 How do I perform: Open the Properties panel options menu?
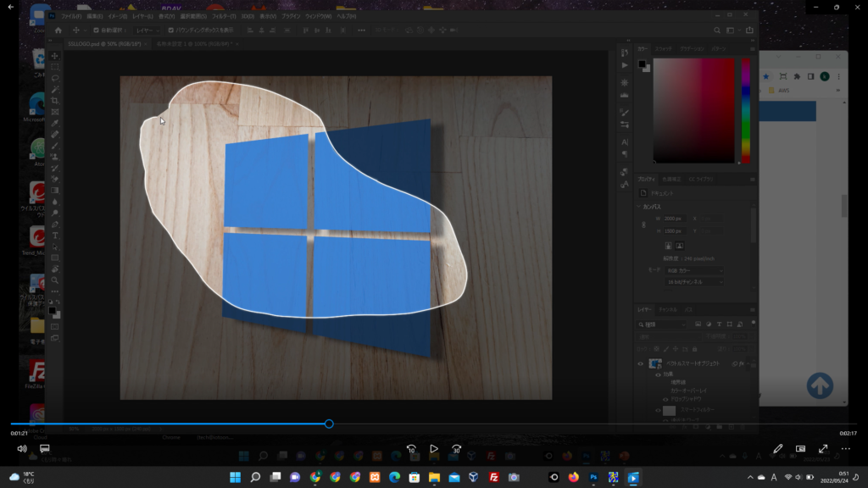[x=753, y=180]
